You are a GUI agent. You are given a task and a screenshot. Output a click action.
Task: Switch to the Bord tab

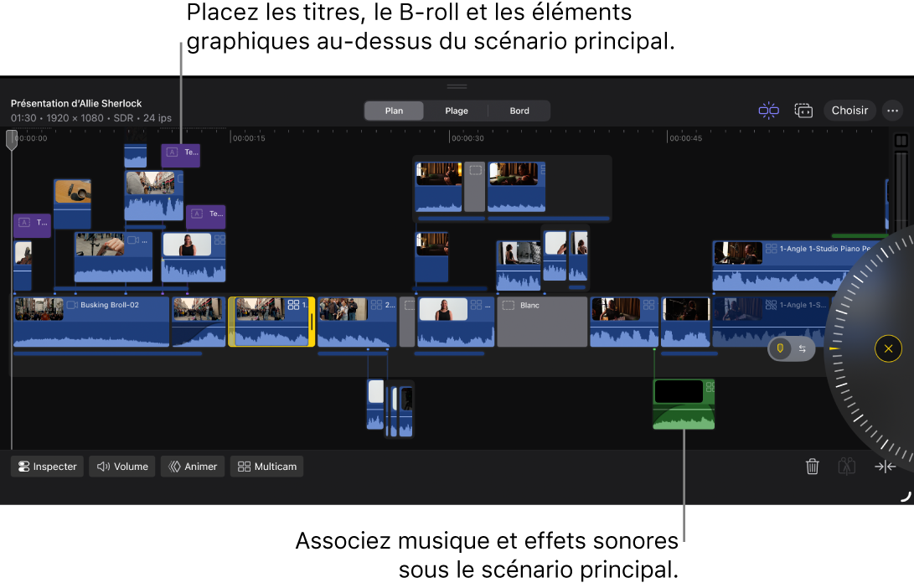tap(519, 110)
